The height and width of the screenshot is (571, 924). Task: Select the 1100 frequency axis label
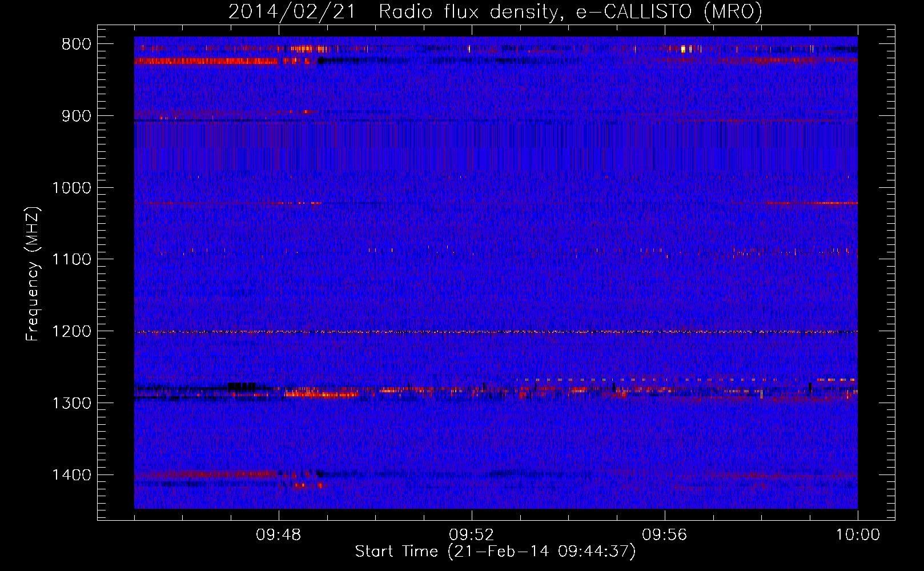click(x=71, y=259)
